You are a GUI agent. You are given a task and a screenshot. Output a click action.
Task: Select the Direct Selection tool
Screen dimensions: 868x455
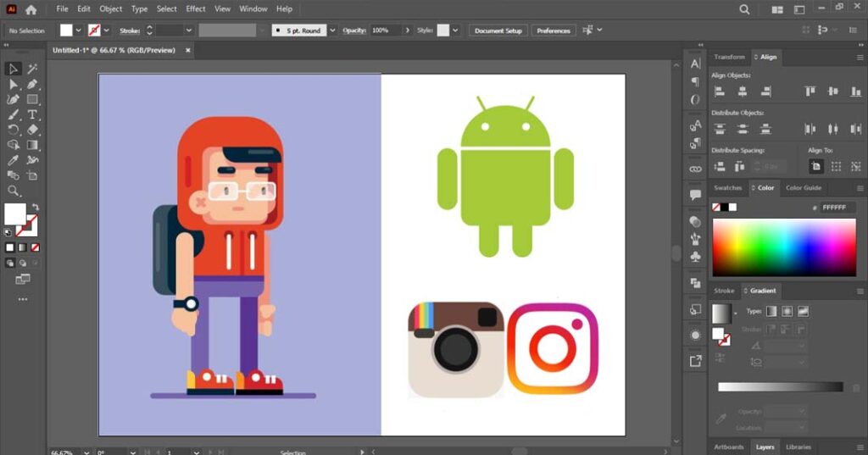tap(13, 84)
